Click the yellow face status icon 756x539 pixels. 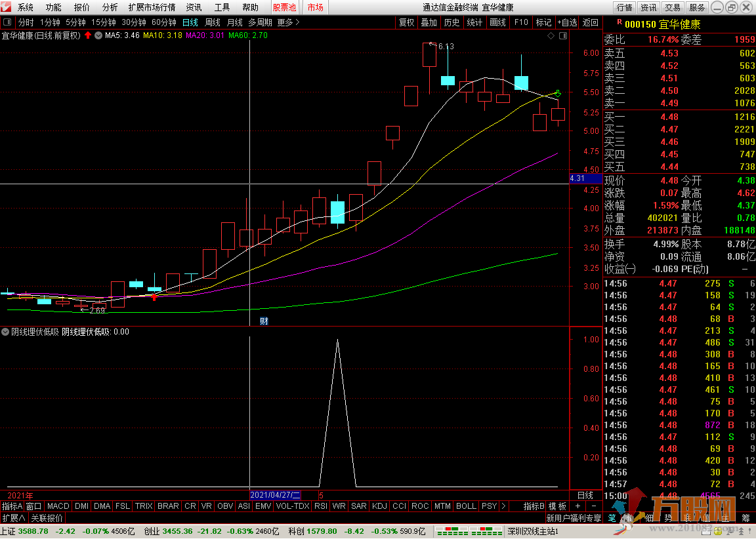tap(717, 531)
